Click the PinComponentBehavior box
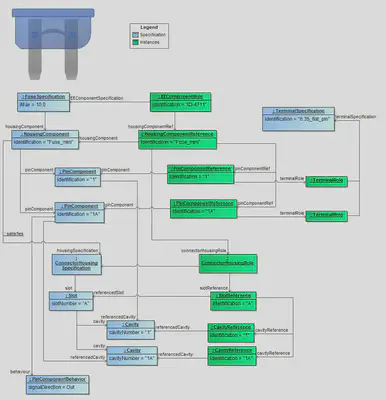Screen dimensions: 386x400 pos(58,385)
